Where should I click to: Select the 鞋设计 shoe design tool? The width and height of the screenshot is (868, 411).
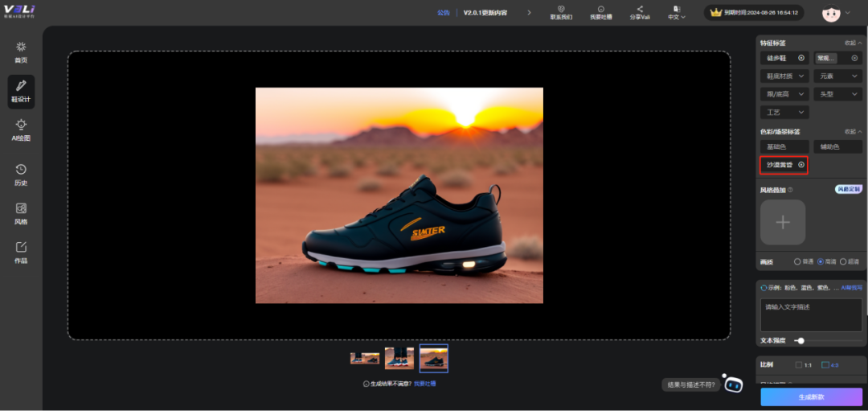click(x=21, y=91)
